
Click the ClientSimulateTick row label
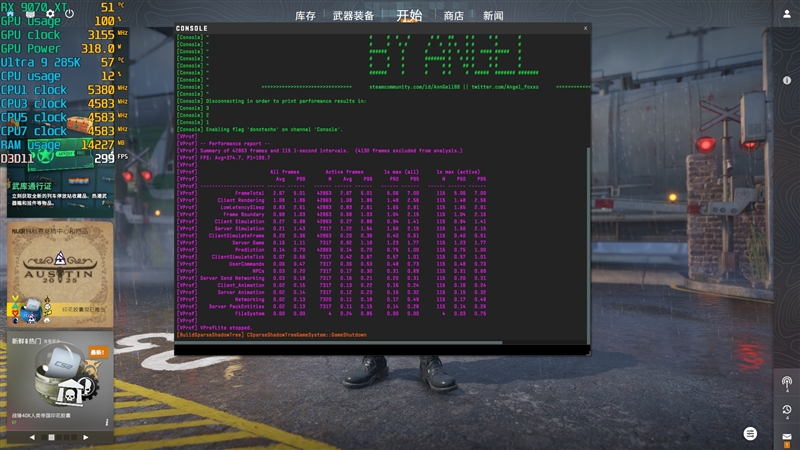pyautogui.click(x=238, y=257)
